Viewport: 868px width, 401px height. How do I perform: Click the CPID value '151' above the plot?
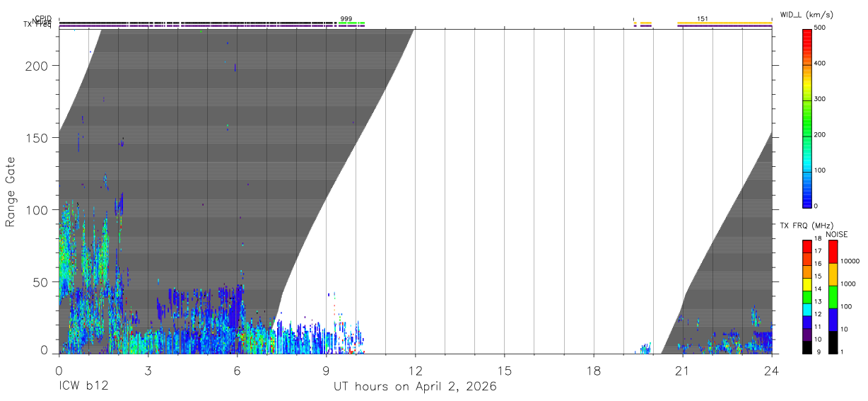[x=703, y=19]
